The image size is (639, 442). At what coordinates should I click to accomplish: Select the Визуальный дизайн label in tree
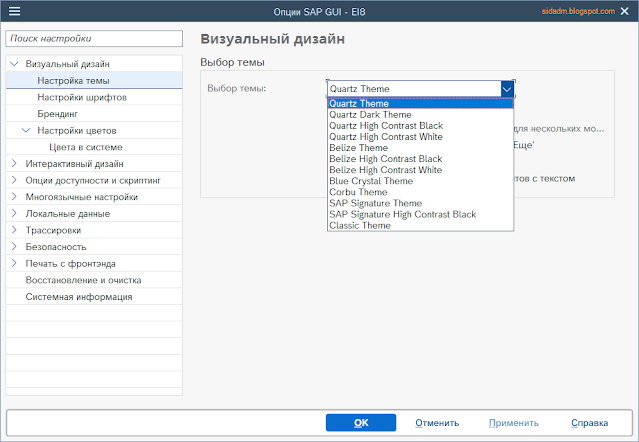pos(68,64)
